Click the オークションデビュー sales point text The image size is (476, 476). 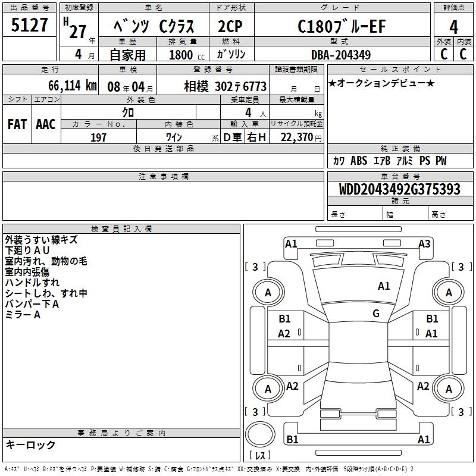381,83
